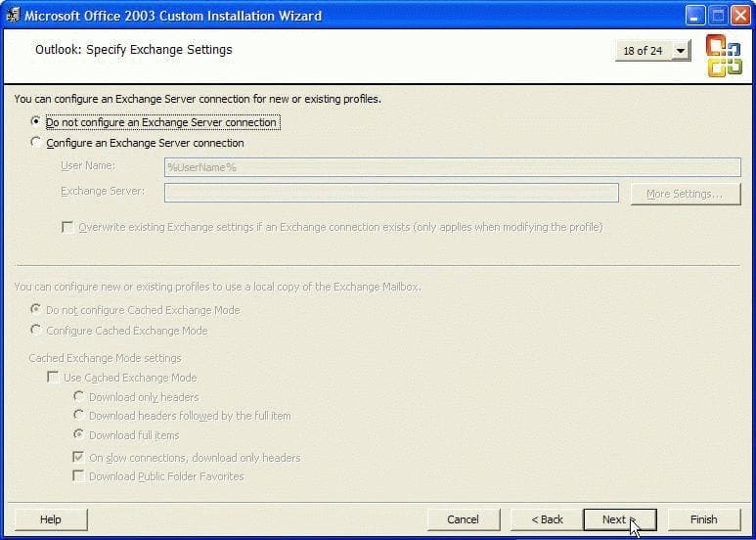The width and height of the screenshot is (756, 540).
Task: Go back to the previous wizard page
Action: point(547,519)
